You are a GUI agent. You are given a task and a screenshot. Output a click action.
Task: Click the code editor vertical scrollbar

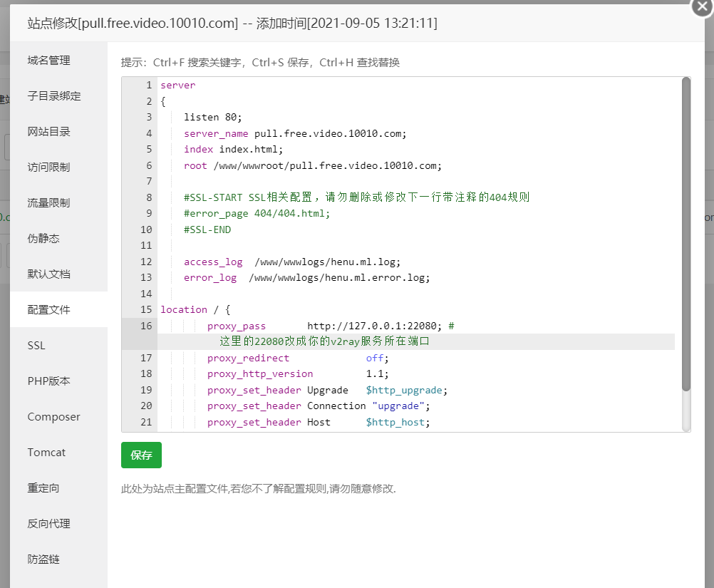pos(685,235)
